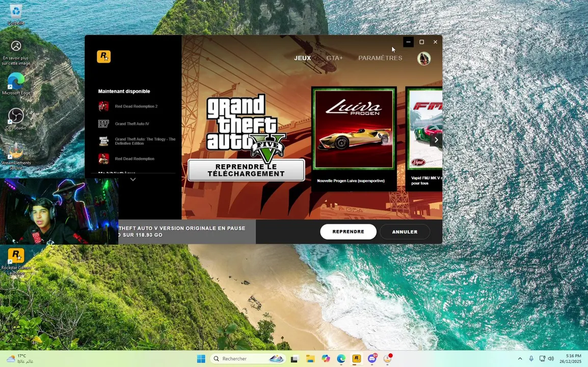Open the volume control in the tray
The width and height of the screenshot is (588, 367).
(551, 359)
